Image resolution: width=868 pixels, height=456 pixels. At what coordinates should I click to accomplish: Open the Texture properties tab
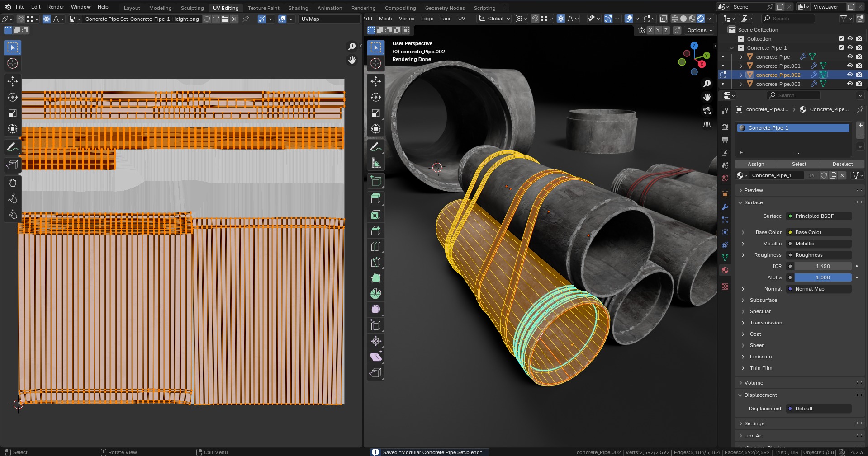click(725, 287)
